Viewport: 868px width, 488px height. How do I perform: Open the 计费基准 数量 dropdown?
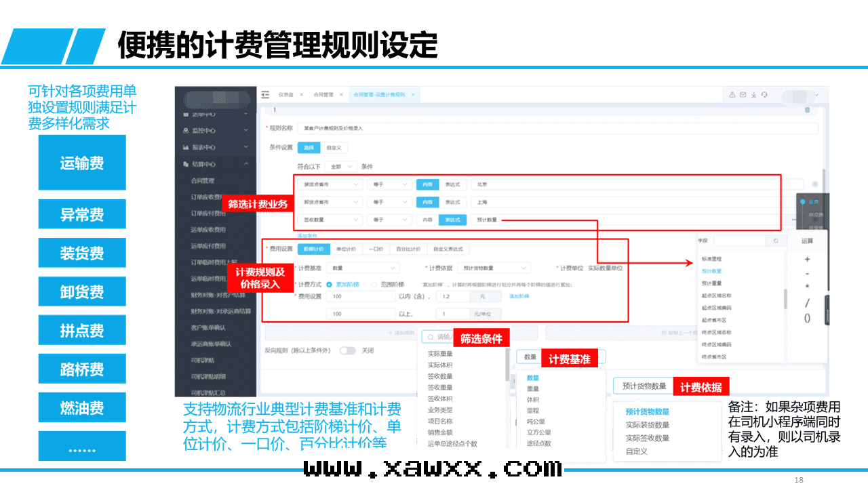point(364,268)
